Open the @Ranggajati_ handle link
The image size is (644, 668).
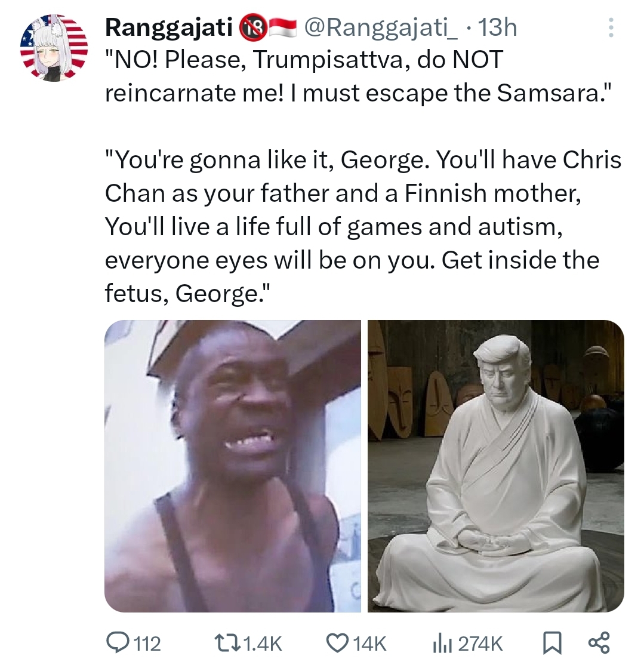coord(381,28)
